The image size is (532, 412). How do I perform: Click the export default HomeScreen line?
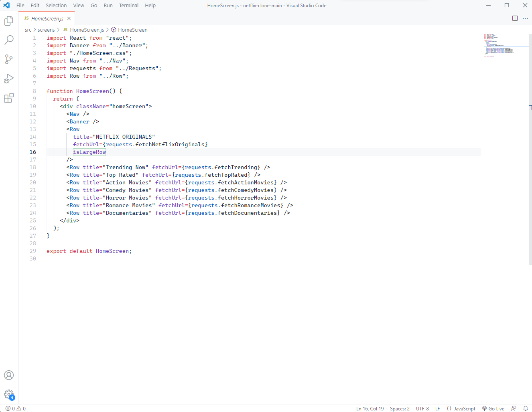[x=89, y=251]
